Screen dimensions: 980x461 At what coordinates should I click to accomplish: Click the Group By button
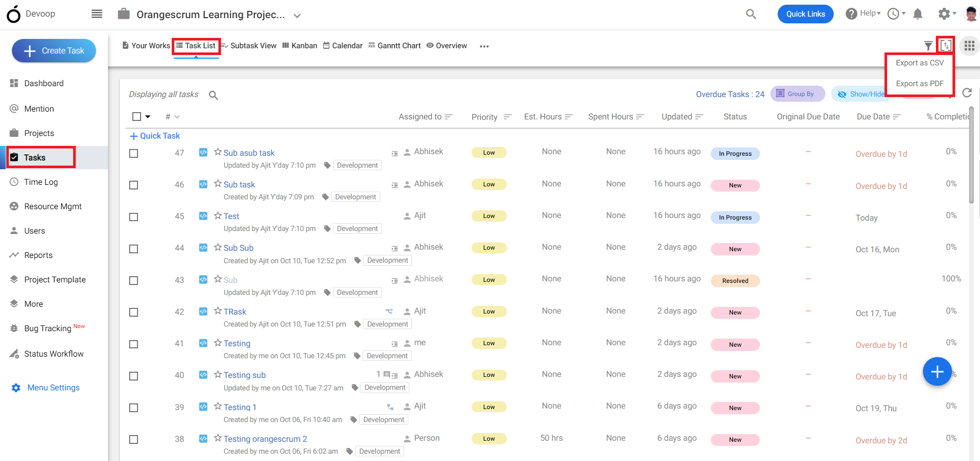click(x=797, y=94)
